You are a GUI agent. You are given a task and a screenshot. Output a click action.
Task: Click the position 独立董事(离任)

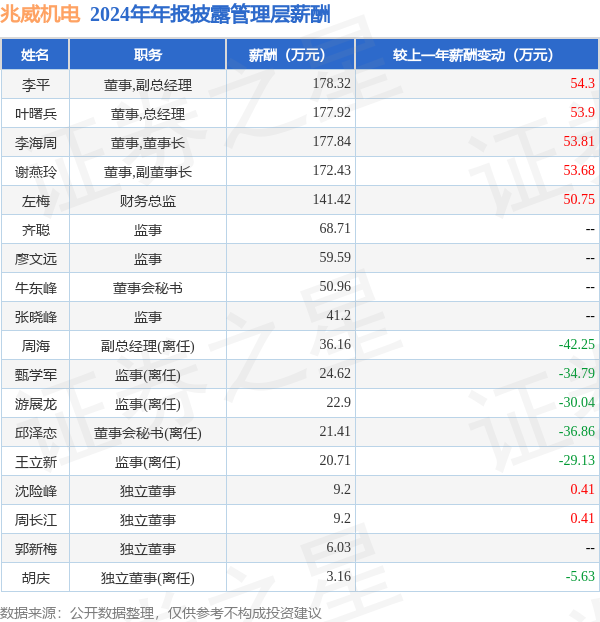pos(148,578)
